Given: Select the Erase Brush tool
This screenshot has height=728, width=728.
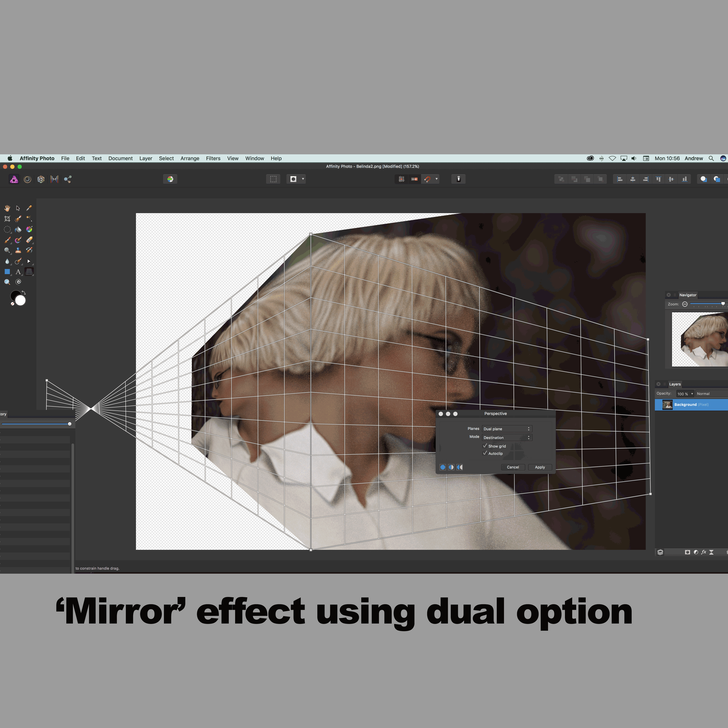Looking at the screenshot, I should tap(29, 240).
